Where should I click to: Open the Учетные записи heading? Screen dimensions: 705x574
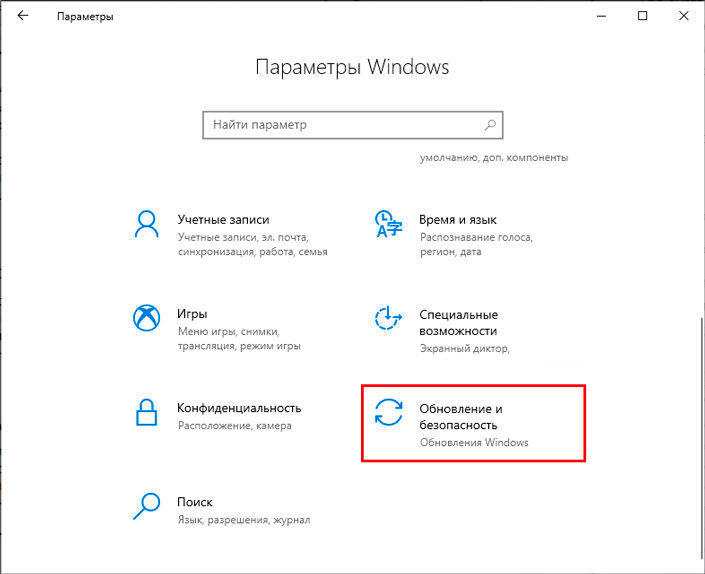[x=223, y=220]
